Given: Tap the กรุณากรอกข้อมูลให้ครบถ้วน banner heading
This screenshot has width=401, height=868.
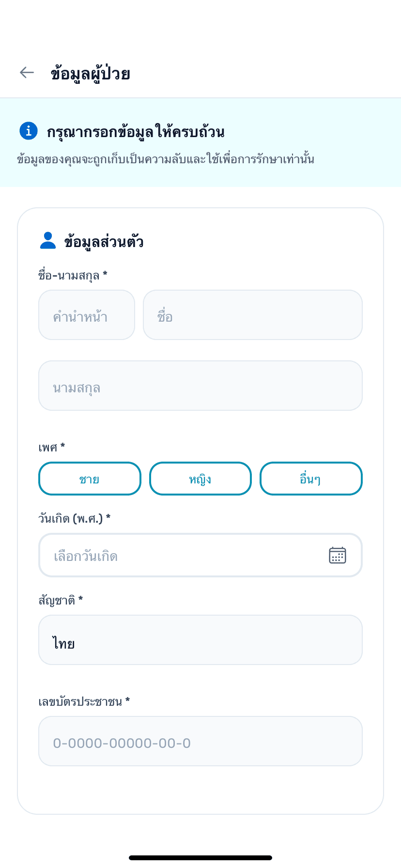Looking at the screenshot, I should click(136, 132).
